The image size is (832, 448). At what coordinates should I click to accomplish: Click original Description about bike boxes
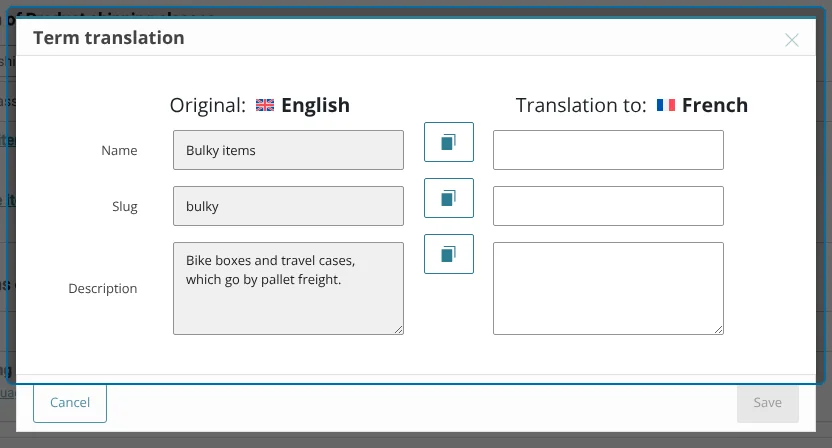288,289
